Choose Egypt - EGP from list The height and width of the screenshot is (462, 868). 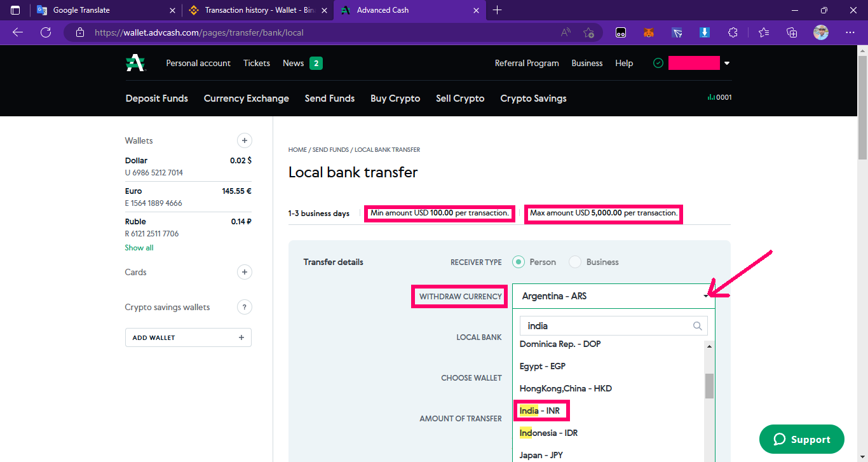pyautogui.click(x=543, y=366)
